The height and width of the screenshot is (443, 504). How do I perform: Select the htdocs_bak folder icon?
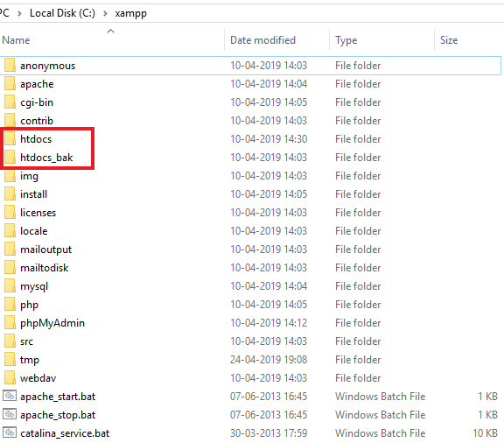(10, 157)
